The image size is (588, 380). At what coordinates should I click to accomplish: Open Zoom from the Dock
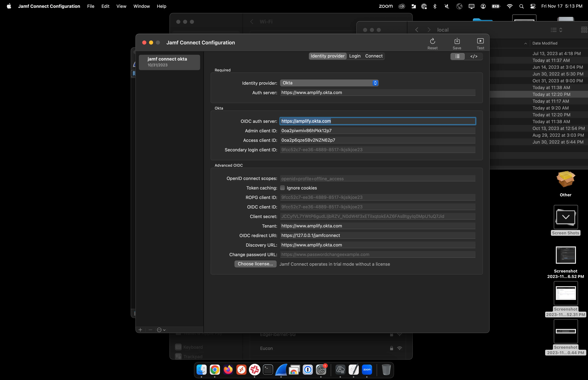coord(367,369)
